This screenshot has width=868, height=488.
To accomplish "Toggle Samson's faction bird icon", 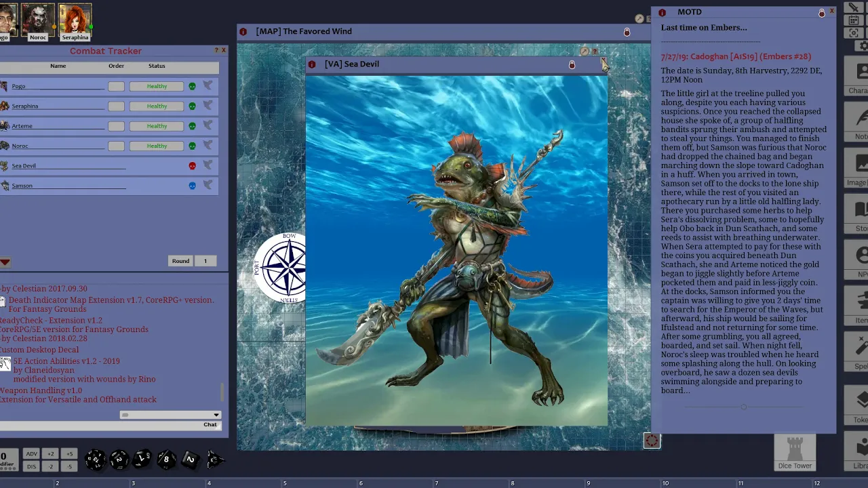I will coord(208,185).
